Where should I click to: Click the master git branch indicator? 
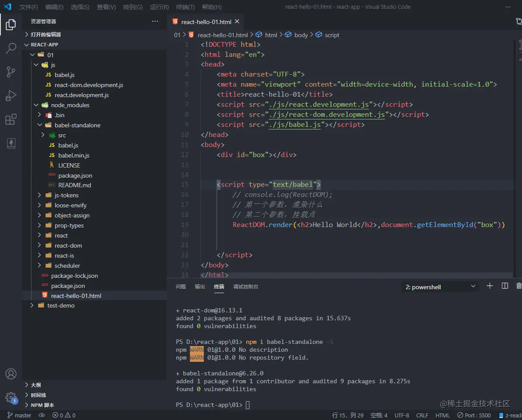click(x=19, y=415)
